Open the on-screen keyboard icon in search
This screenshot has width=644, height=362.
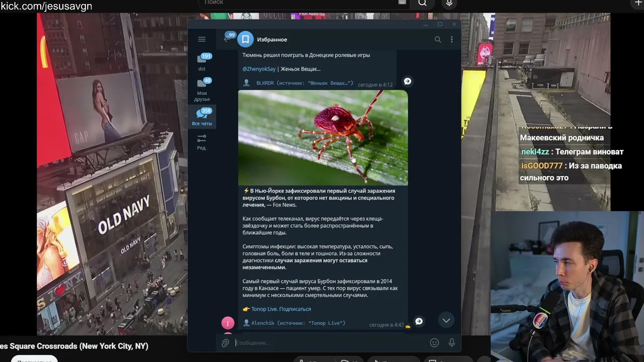(402, 3)
